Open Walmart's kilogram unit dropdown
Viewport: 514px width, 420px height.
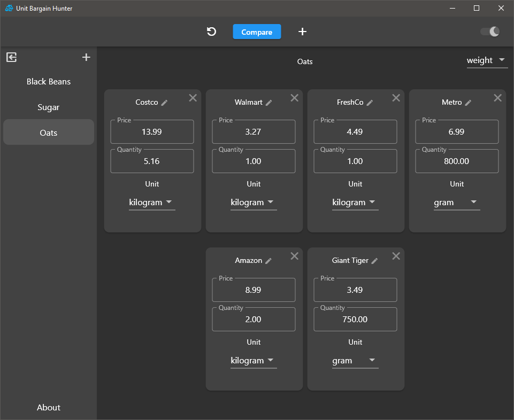coord(254,203)
